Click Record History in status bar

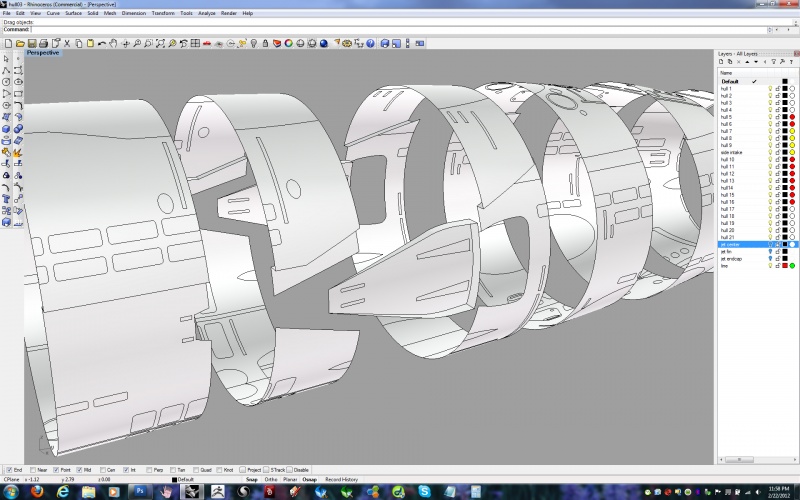click(x=341, y=480)
